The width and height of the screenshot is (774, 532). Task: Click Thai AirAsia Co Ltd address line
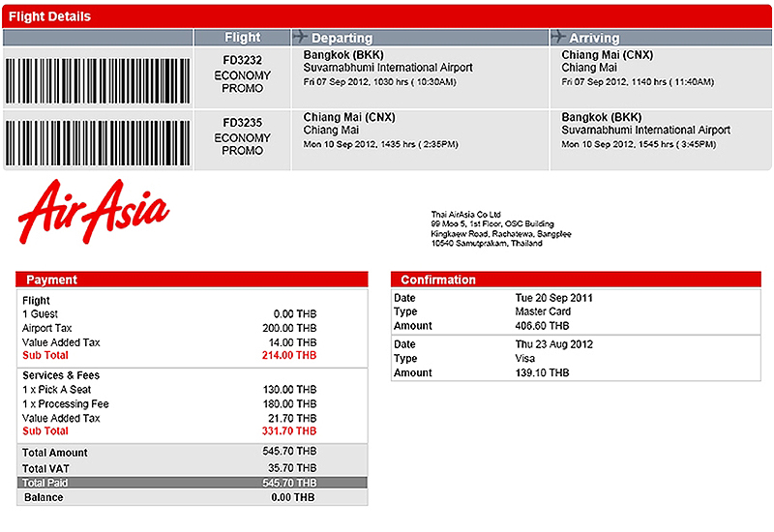[x=465, y=215]
